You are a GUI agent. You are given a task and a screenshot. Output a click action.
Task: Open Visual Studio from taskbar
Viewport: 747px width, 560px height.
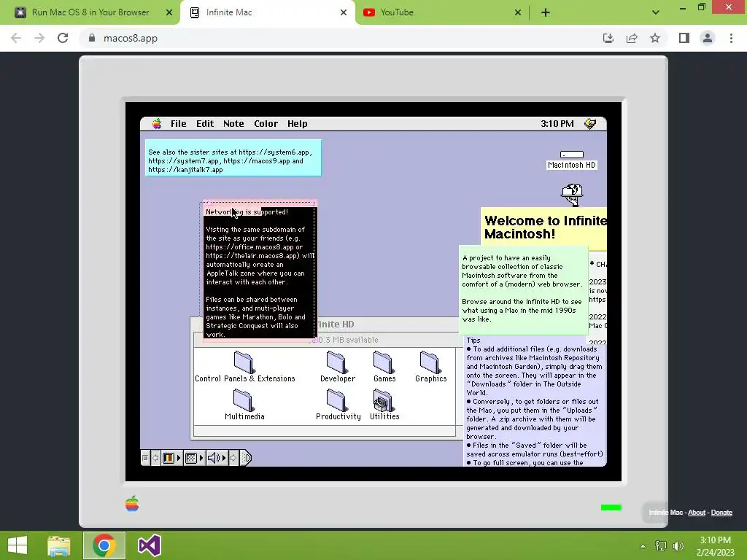(149, 545)
